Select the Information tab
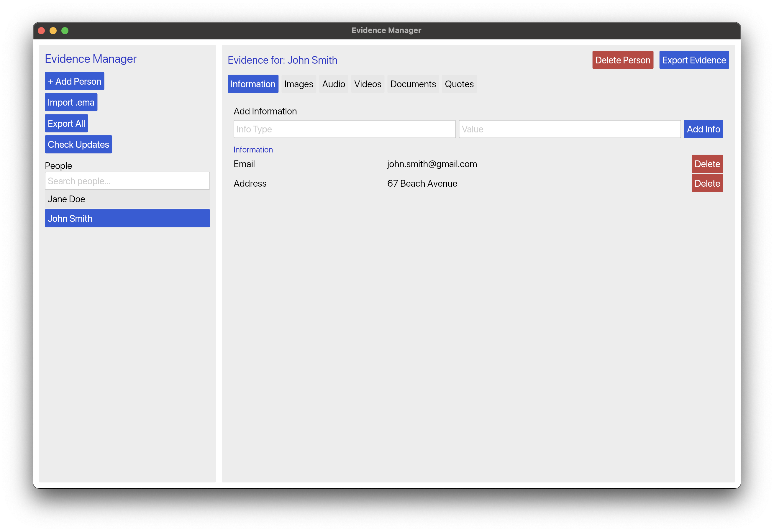 253,84
